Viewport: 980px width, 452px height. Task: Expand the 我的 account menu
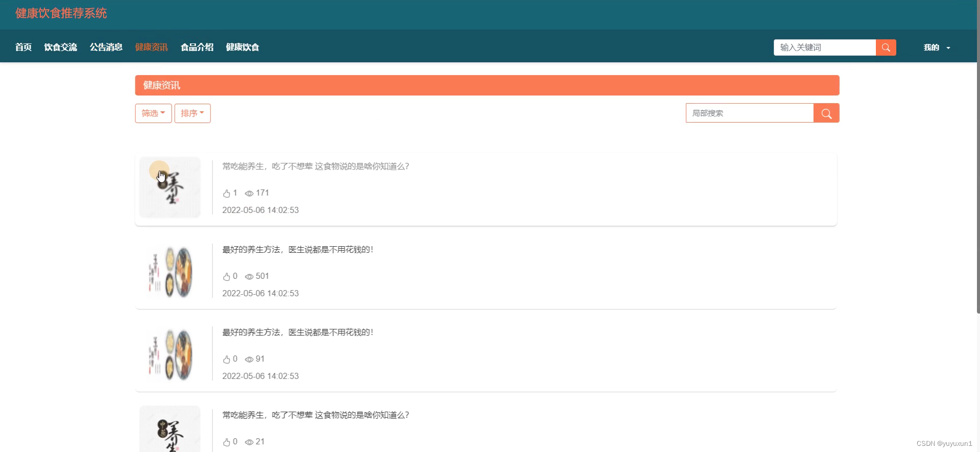click(937, 47)
